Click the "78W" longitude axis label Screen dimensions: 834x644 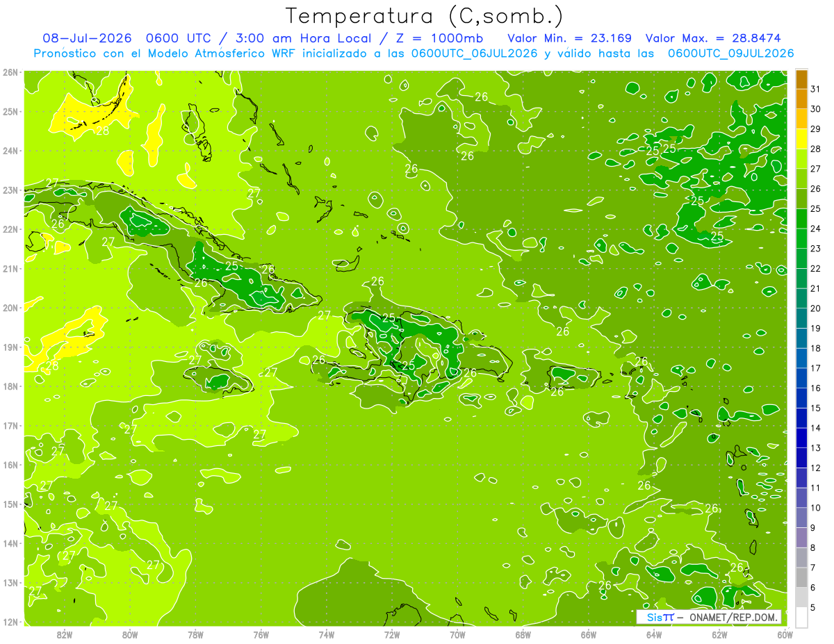pyautogui.click(x=195, y=634)
